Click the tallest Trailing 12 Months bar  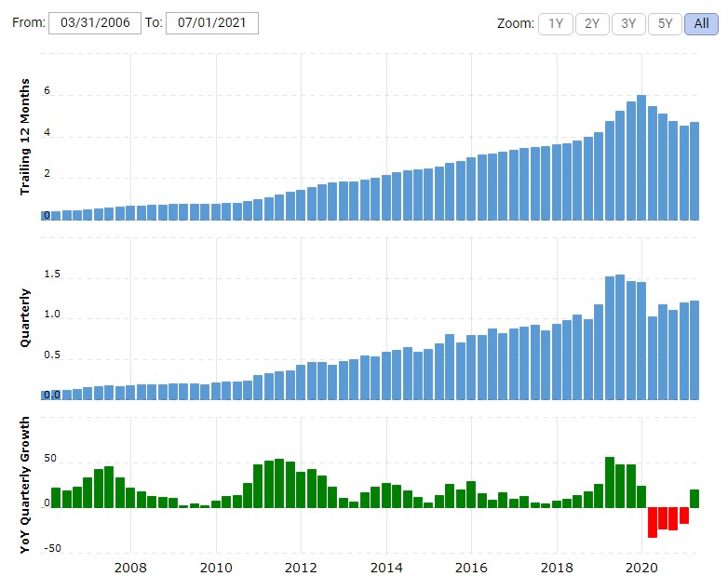pos(641,157)
